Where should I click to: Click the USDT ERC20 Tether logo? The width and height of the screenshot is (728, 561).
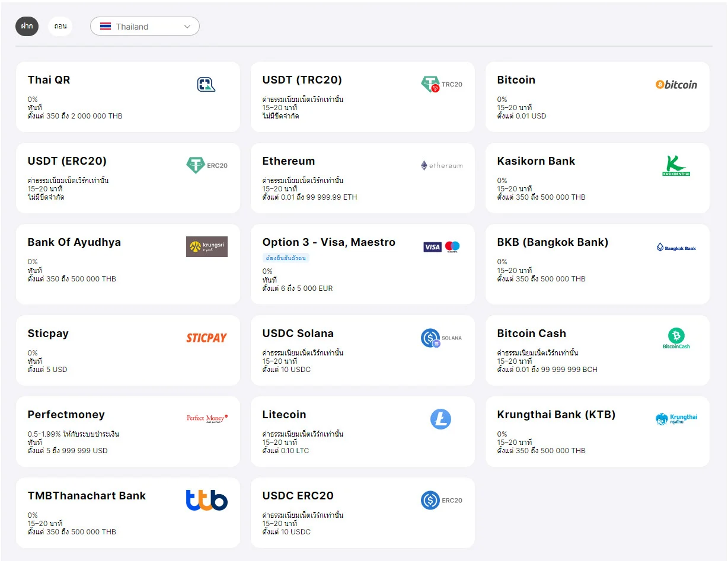coord(207,165)
